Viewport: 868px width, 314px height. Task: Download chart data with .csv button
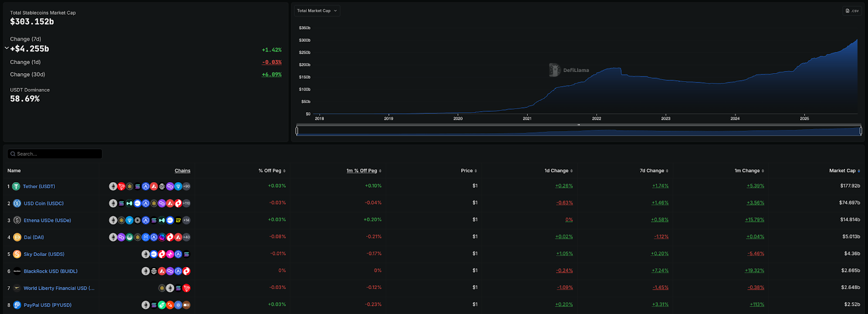(x=852, y=11)
